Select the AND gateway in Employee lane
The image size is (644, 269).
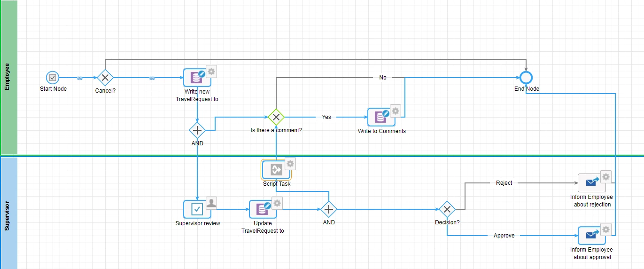click(197, 130)
